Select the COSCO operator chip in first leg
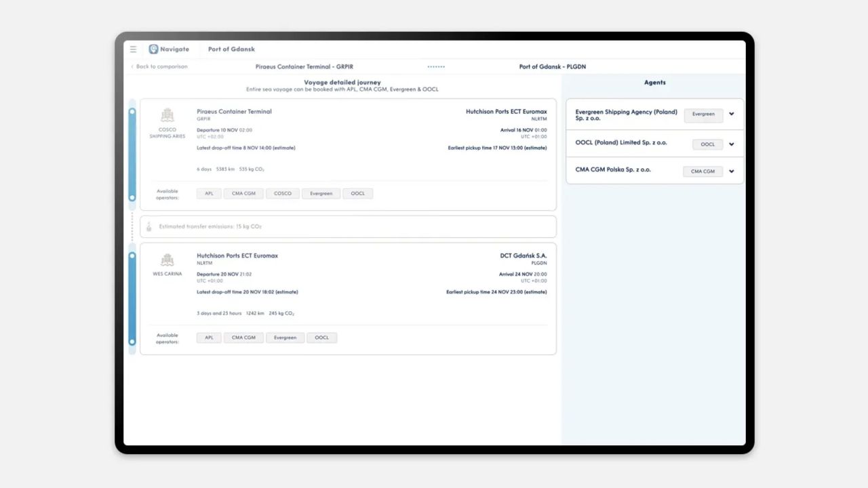 click(283, 193)
